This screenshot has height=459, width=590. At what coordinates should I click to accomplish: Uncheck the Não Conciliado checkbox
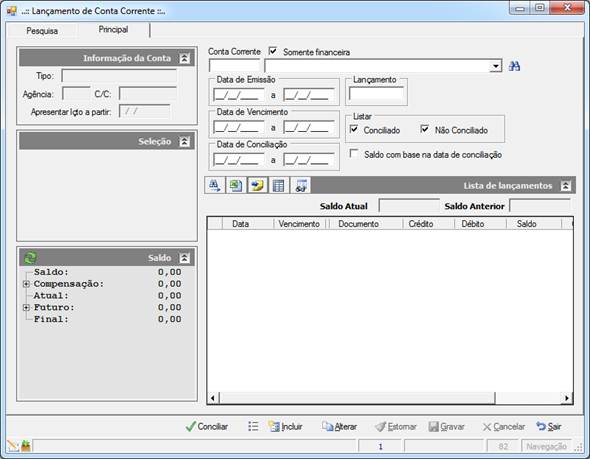click(424, 129)
